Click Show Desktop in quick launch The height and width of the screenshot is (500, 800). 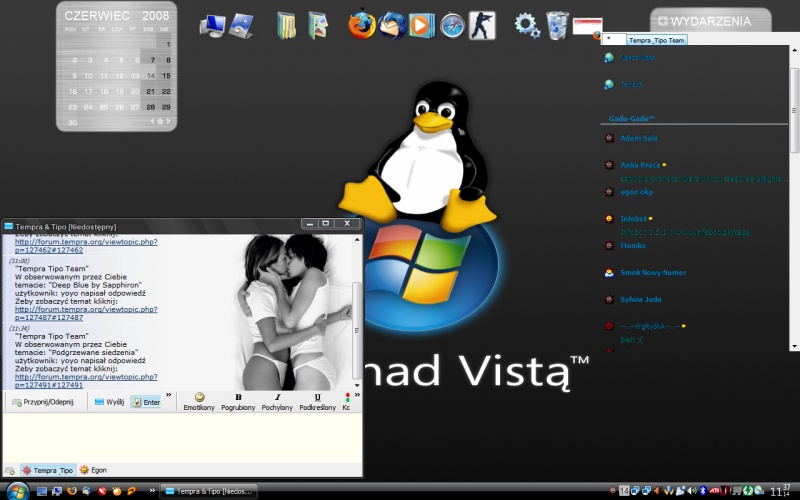[42, 491]
